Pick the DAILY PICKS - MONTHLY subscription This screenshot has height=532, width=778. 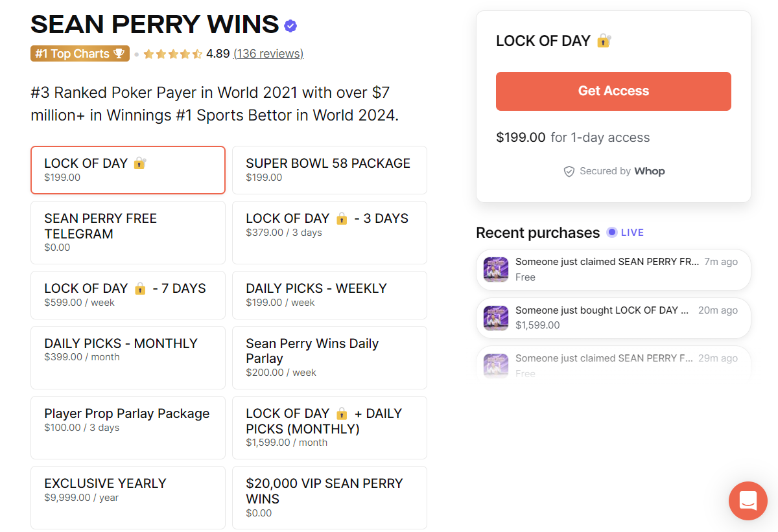point(128,357)
